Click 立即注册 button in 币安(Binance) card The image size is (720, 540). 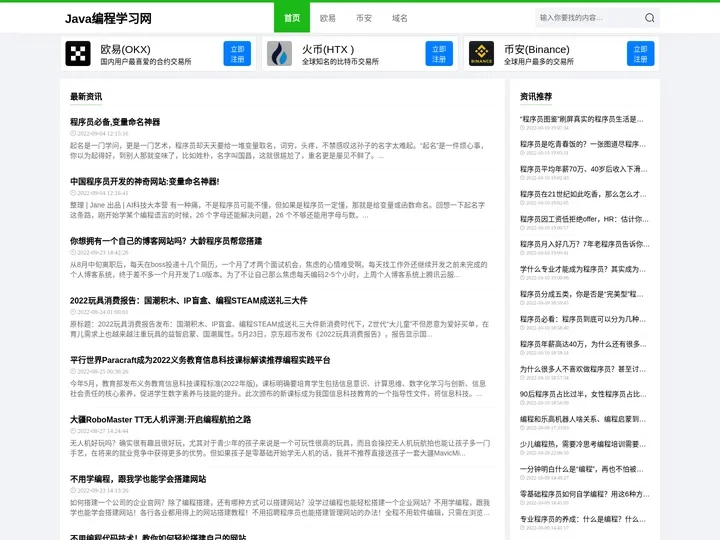[640, 54]
